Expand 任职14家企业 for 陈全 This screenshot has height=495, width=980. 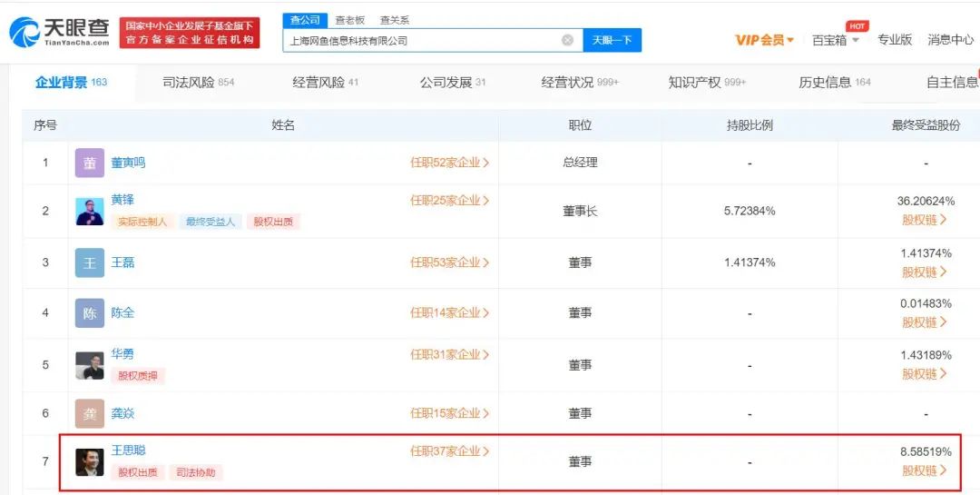(x=449, y=313)
